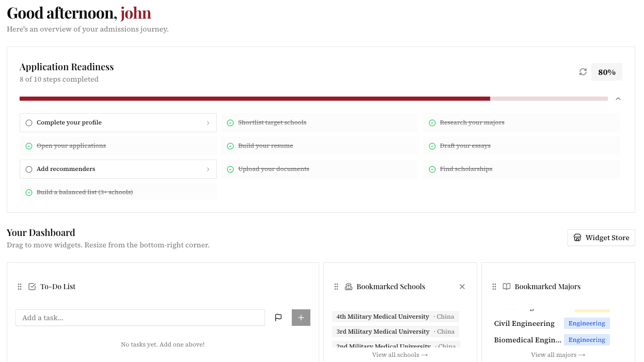644x362 pixels.
Task: Click the refresh readiness icon beside 80%
Action: tap(583, 72)
